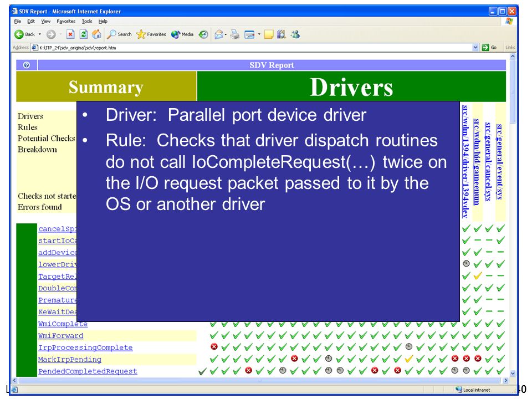Open the Edit menu
The image size is (532, 399).
click(x=31, y=21)
